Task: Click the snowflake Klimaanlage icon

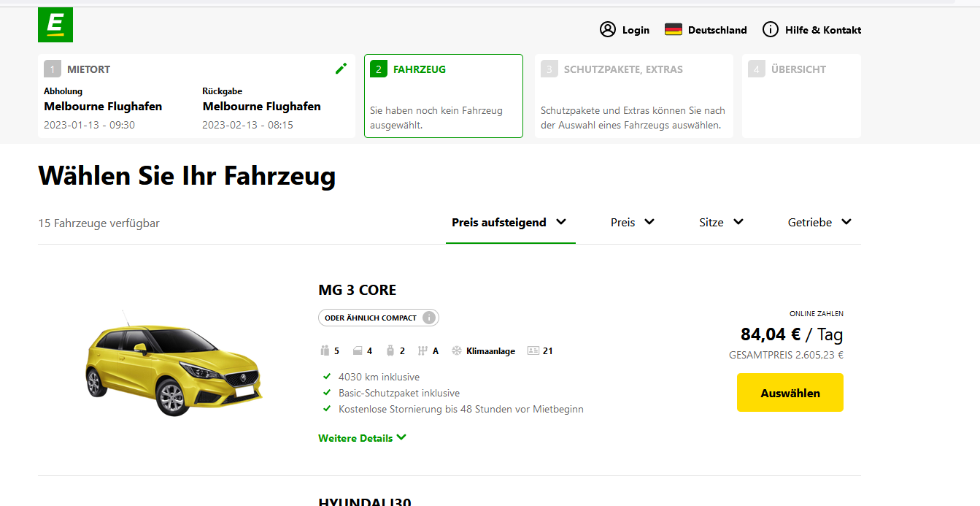Action: tap(457, 351)
